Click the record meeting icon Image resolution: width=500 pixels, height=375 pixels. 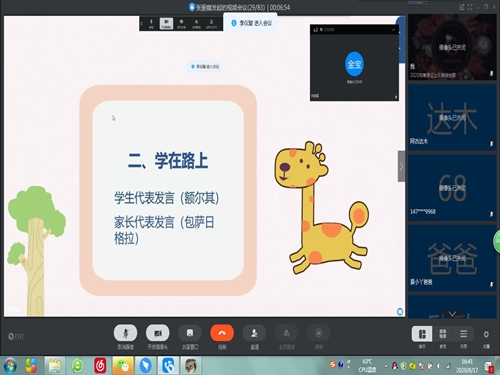[x=319, y=333]
